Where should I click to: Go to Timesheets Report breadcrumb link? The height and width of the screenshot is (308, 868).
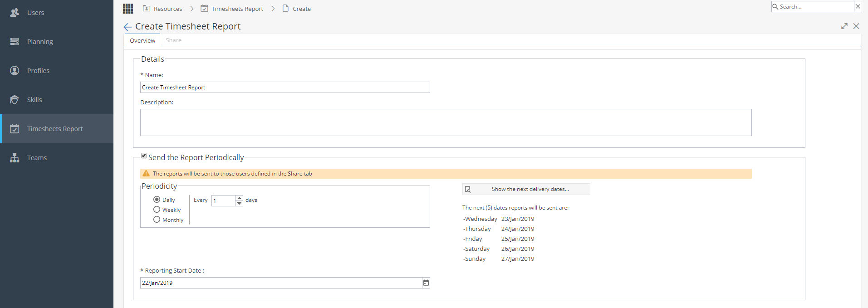click(237, 9)
